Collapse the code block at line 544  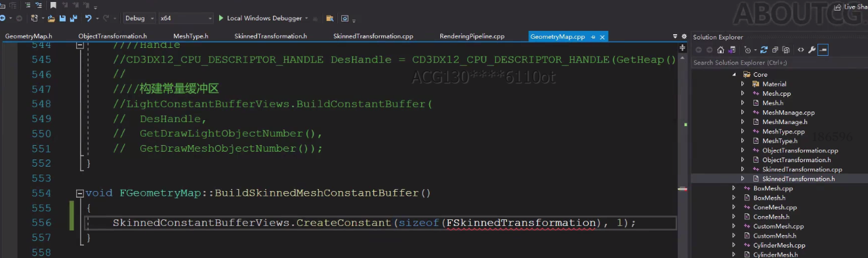80,45
